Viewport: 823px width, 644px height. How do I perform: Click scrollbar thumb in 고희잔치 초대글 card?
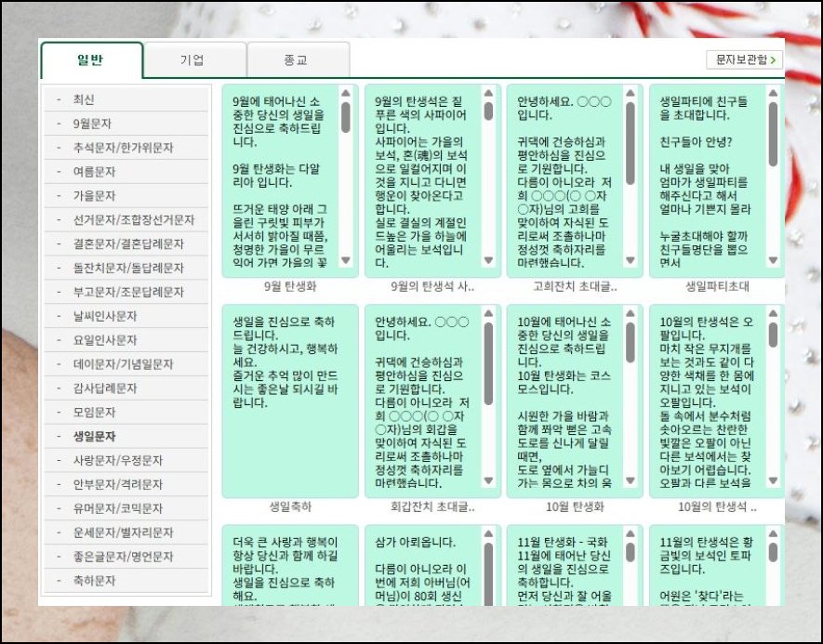point(631,143)
